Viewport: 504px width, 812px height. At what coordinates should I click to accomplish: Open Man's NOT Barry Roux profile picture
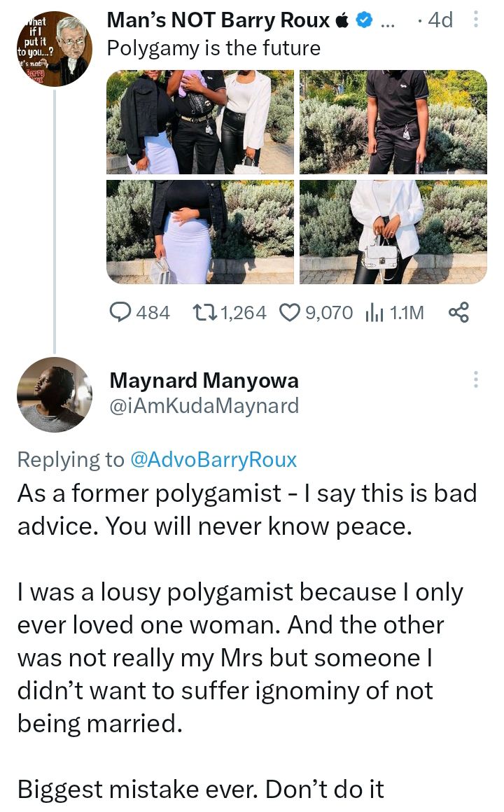tap(55, 49)
